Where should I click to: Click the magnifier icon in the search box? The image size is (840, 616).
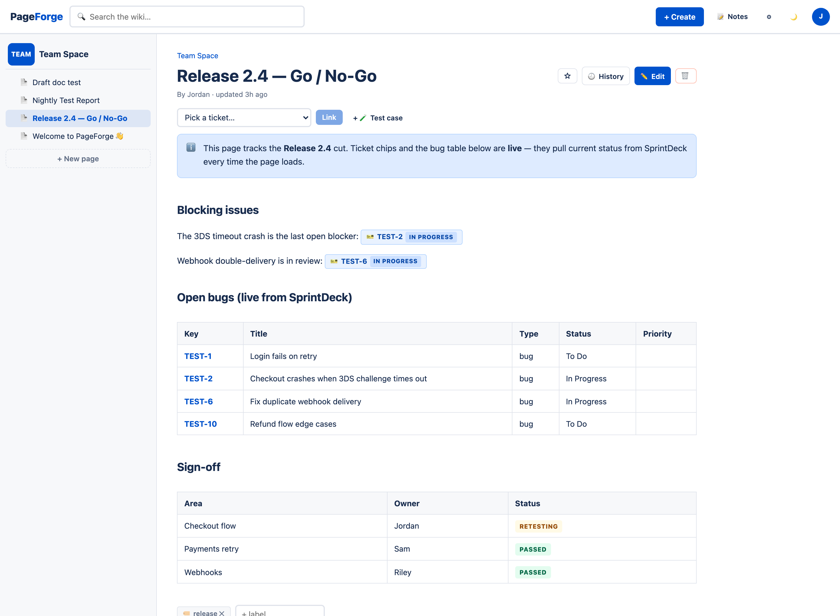[81, 17]
